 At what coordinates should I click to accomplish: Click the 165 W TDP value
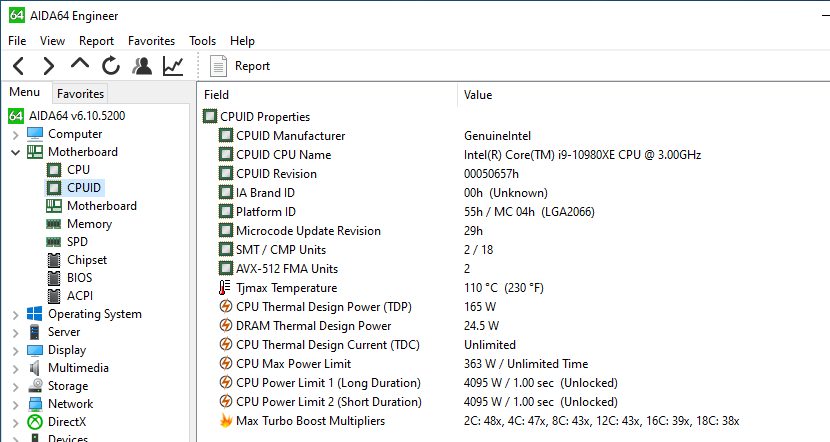point(480,307)
